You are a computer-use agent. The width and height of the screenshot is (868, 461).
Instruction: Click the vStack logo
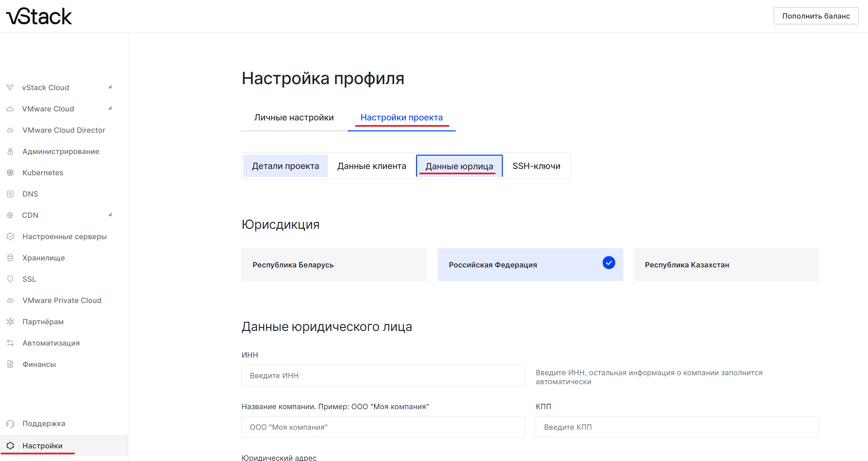[39, 16]
